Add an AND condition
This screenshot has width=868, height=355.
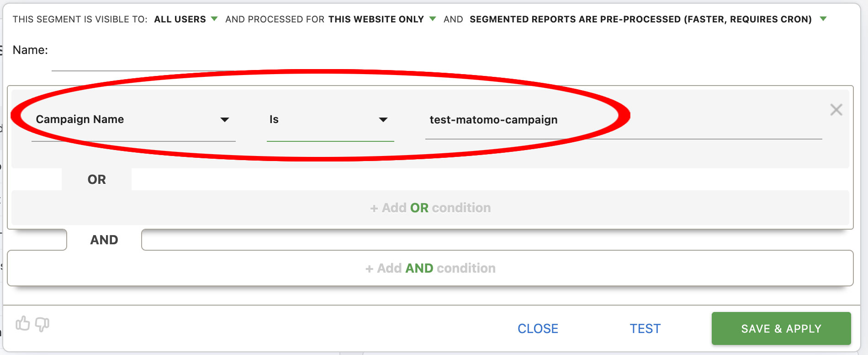coord(430,268)
